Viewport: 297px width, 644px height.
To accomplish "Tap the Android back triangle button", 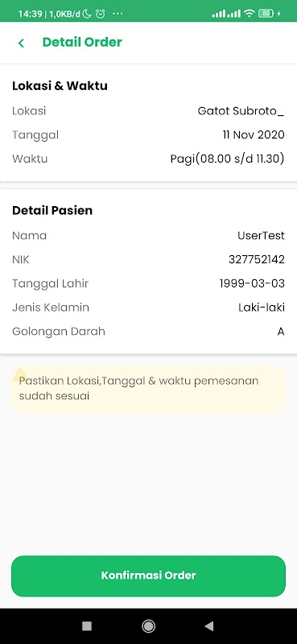I will point(209,625).
